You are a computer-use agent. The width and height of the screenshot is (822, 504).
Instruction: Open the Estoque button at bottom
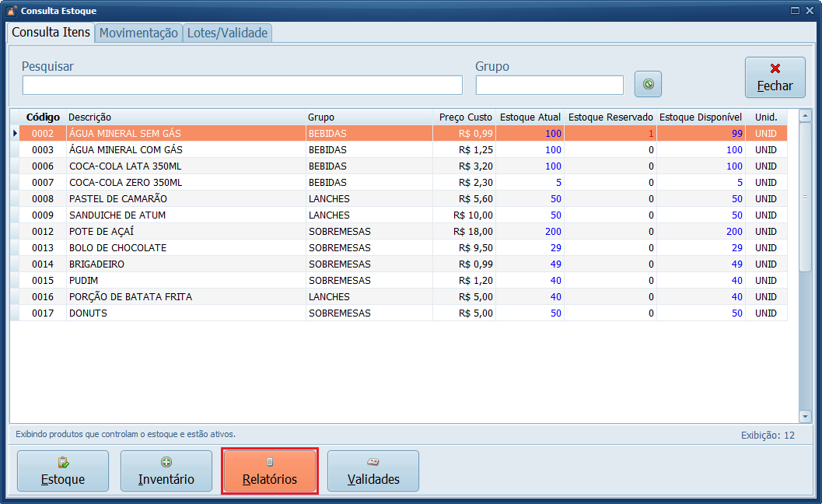[63, 471]
